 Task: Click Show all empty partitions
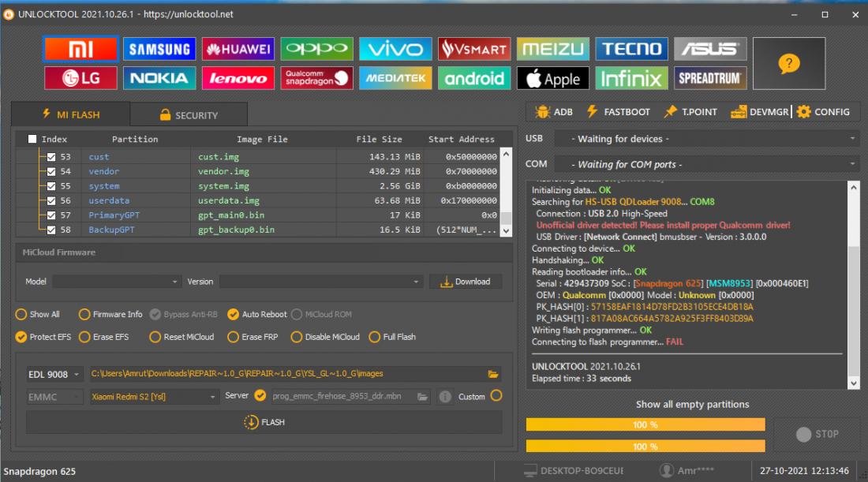pos(693,405)
